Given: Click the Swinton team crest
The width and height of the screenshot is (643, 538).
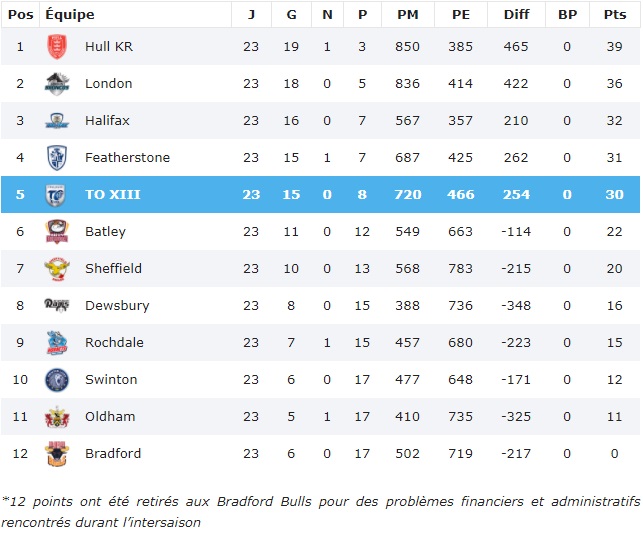Looking at the screenshot, I should pos(57,380).
